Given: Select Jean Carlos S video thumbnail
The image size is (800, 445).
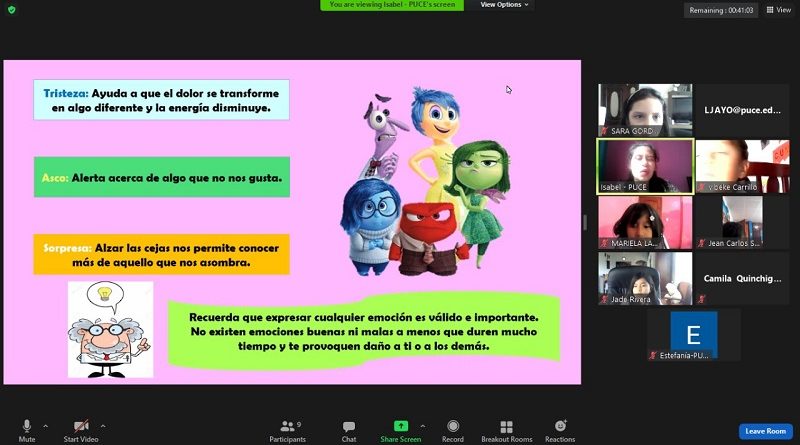Looking at the screenshot, I should (742, 222).
